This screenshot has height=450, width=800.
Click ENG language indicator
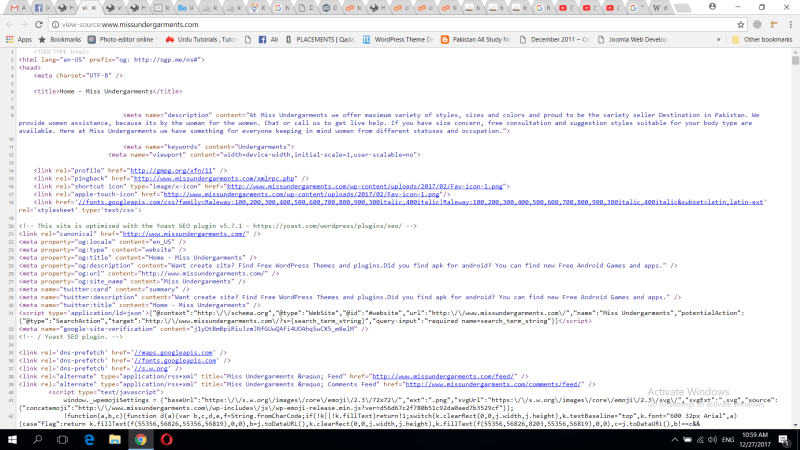click(728, 440)
